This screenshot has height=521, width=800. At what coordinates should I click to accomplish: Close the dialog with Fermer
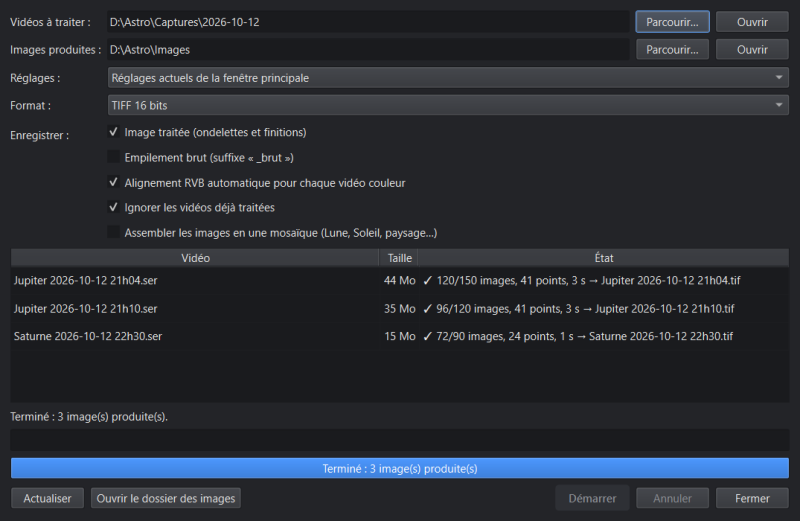click(x=752, y=498)
